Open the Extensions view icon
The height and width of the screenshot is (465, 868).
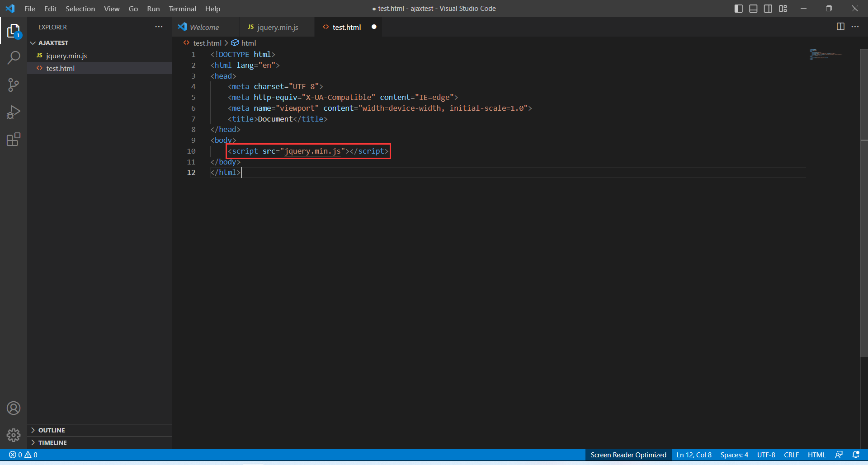[14, 139]
